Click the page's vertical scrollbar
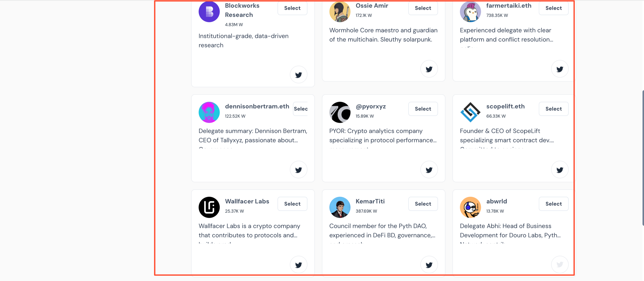The image size is (644, 281). [643, 158]
